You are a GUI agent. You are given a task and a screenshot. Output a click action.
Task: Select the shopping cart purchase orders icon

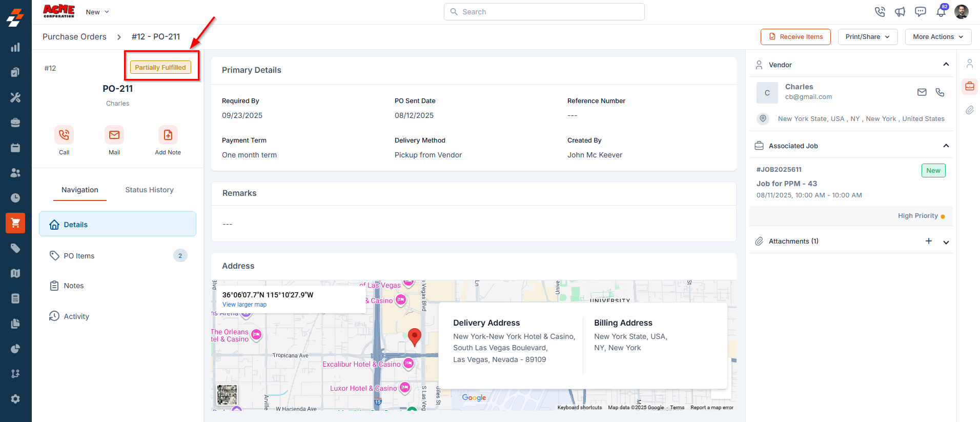[x=15, y=223]
